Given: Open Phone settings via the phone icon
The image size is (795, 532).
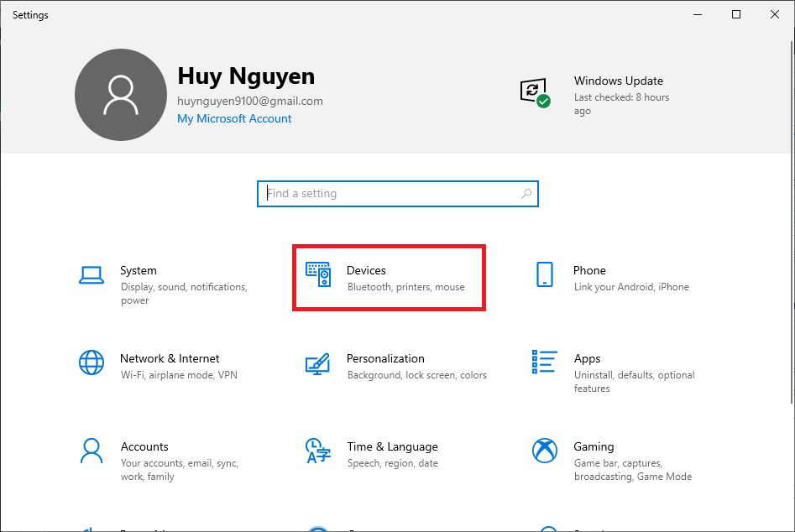Looking at the screenshot, I should (x=544, y=274).
